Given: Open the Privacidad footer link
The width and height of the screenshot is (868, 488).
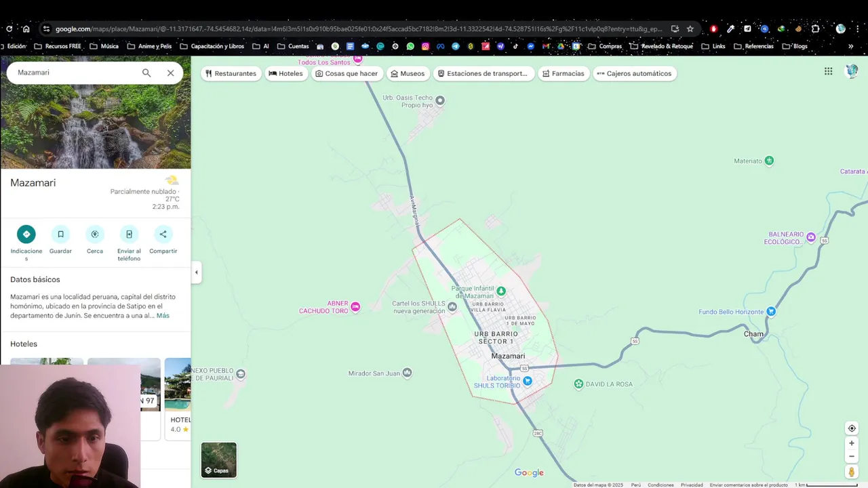Looking at the screenshot, I should tap(692, 485).
